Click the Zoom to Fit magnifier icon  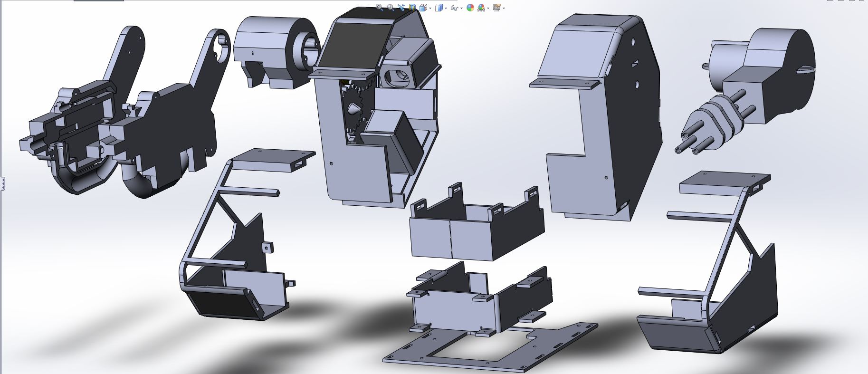[379, 7]
